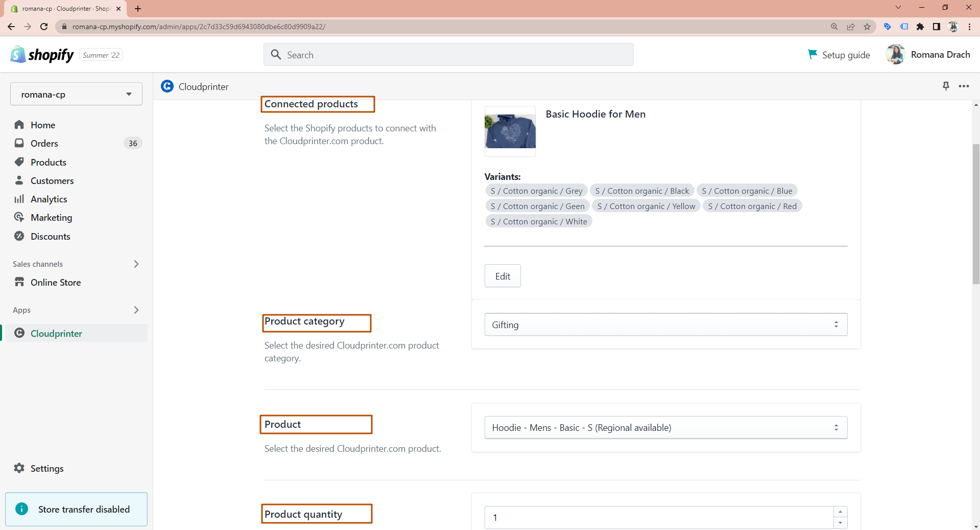Increase product quantity with up arrow

pyautogui.click(x=840, y=512)
